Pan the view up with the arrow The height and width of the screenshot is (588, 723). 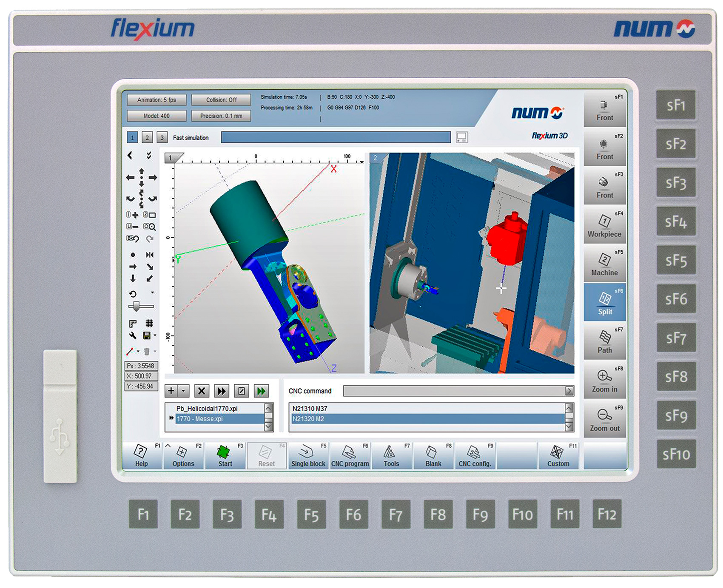click(142, 171)
